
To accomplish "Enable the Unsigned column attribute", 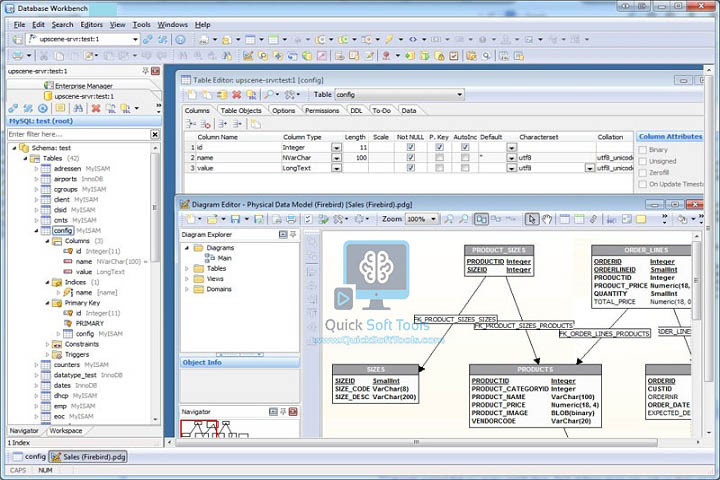I will [x=643, y=161].
